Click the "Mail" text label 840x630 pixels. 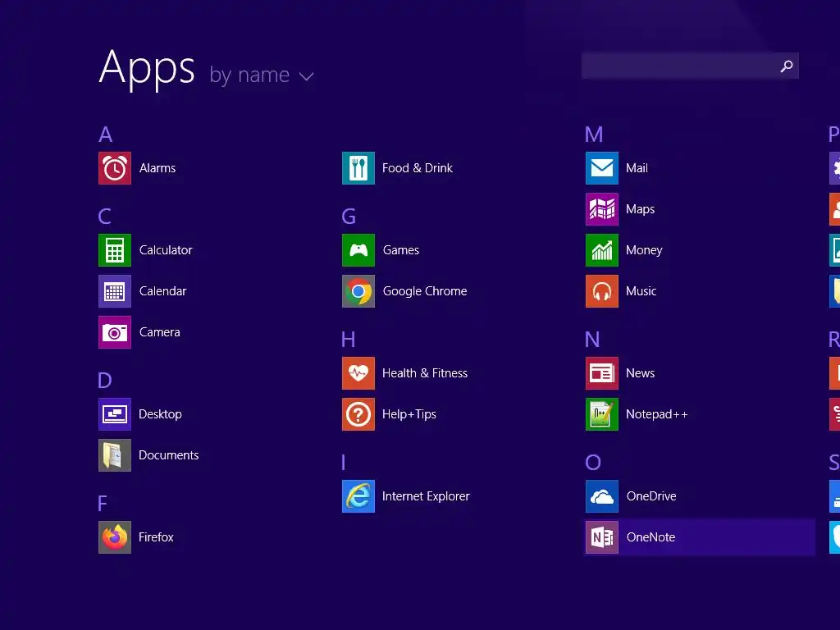(x=637, y=168)
